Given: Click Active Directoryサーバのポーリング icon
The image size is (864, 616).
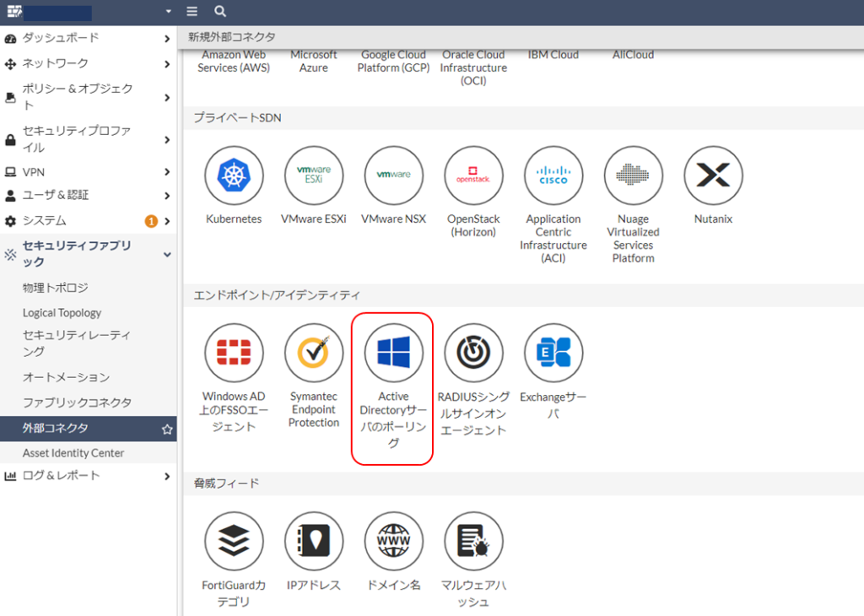Looking at the screenshot, I should [x=393, y=353].
